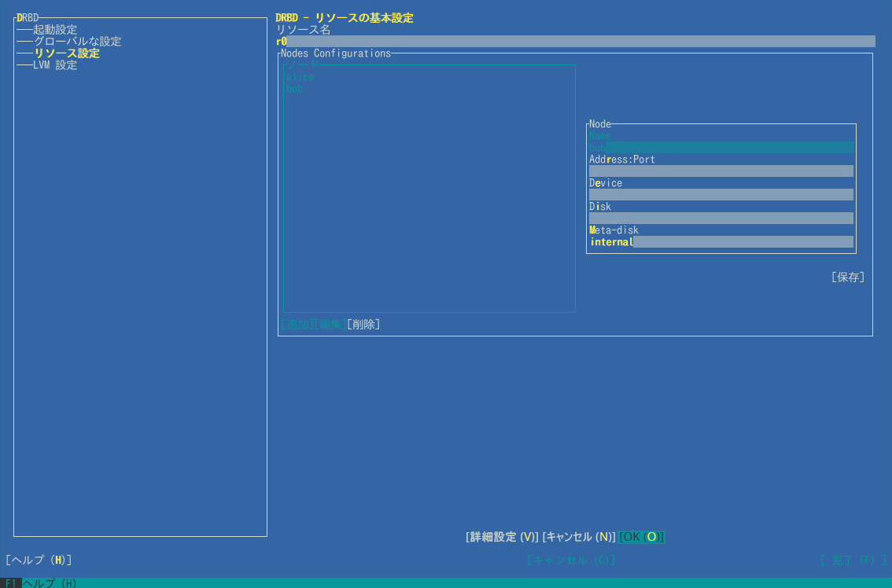Save the node with 保存
Screen dimensions: 892x588
point(848,277)
